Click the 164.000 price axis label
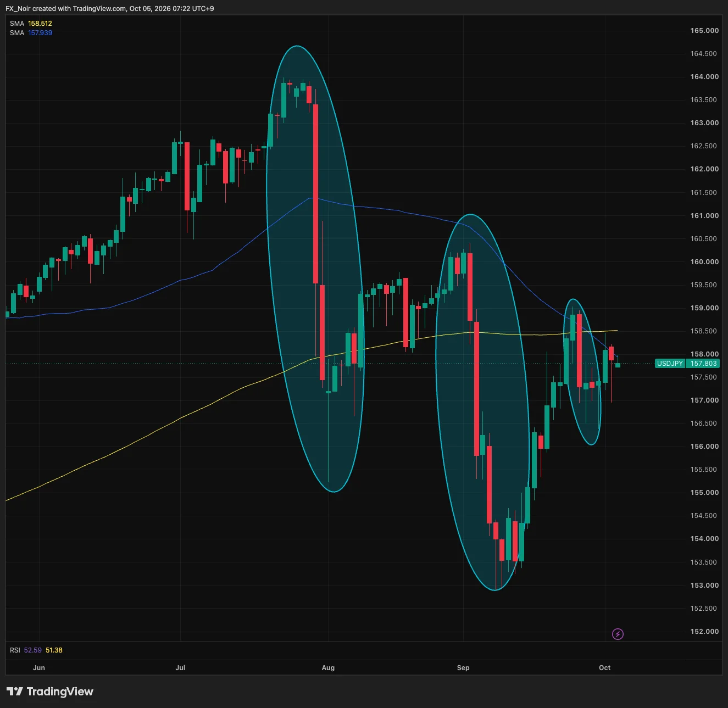 [x=704, y=77]
